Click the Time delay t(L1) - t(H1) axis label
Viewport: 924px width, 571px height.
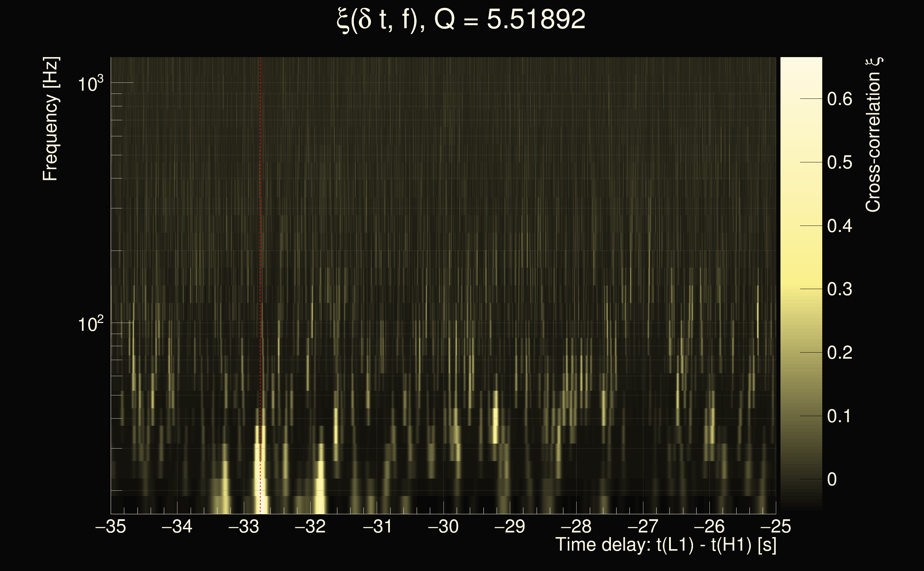[666, 545]
